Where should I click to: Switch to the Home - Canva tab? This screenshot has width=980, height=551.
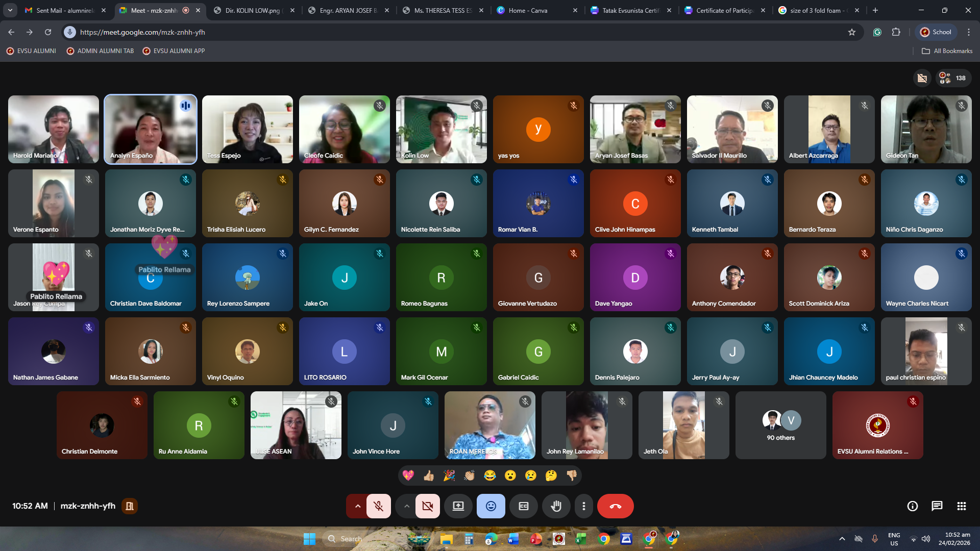click(528, 10)
